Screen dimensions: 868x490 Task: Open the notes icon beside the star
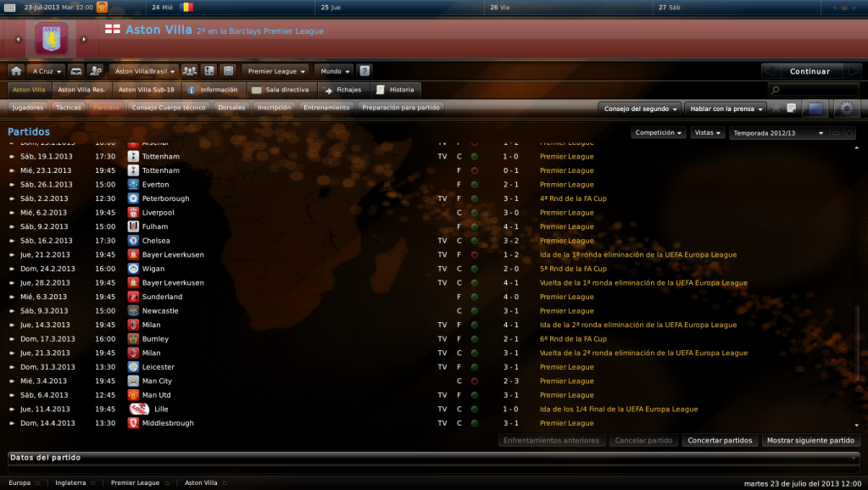click(792, 108)
